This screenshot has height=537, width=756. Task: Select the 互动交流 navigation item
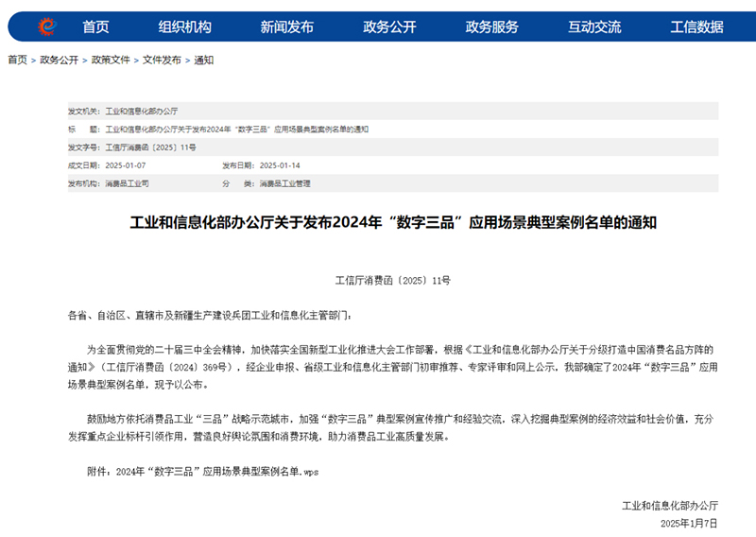click(594, 27)
